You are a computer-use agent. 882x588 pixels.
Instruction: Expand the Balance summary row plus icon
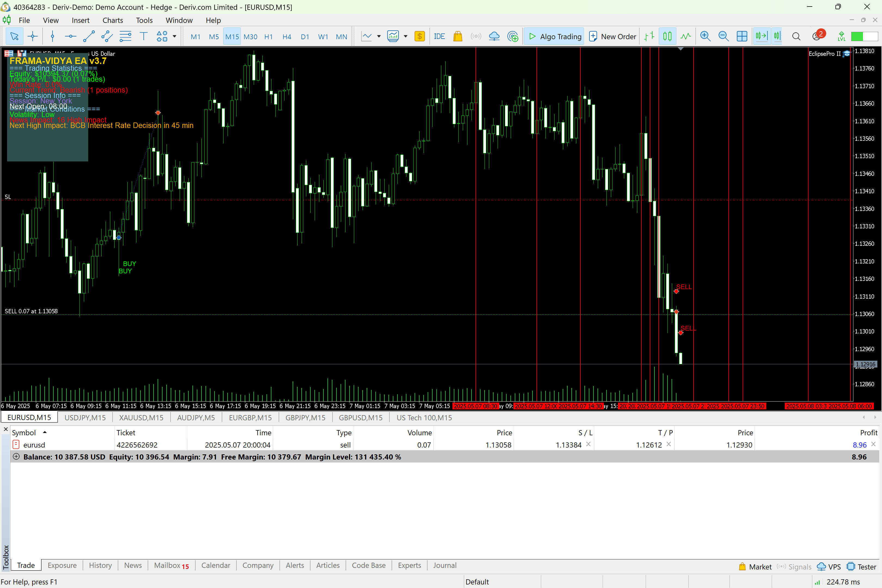[x=16, y=456]
